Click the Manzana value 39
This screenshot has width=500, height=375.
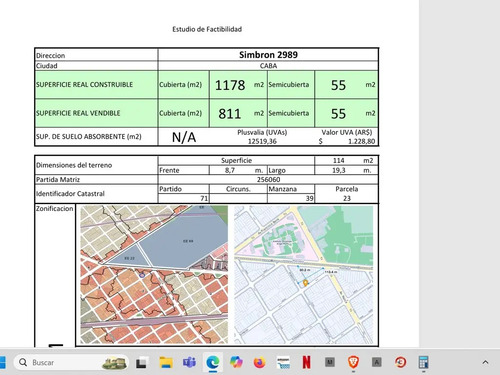pyautogui.click(x=309, y=198)
